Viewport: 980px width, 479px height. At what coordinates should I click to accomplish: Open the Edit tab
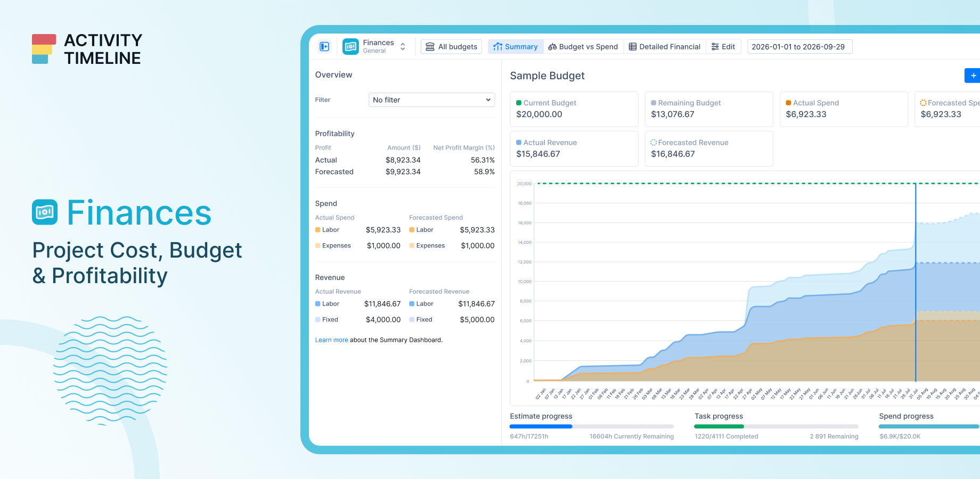pos(723,47)
